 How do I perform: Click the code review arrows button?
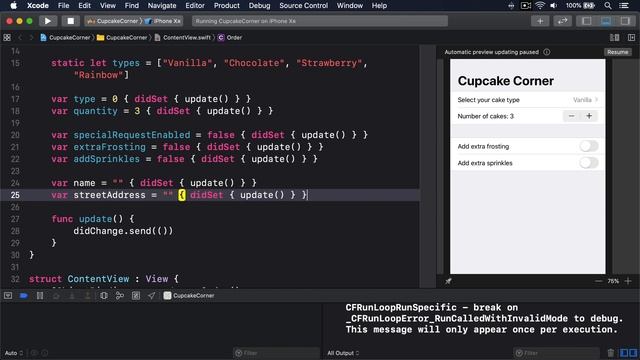(x=562, y=21)
